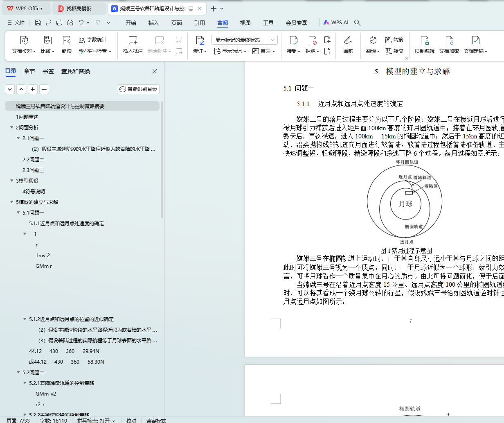Click 页面: 7/33 in status bar
This screenshot has height=423, width=504.
[18, 420]
